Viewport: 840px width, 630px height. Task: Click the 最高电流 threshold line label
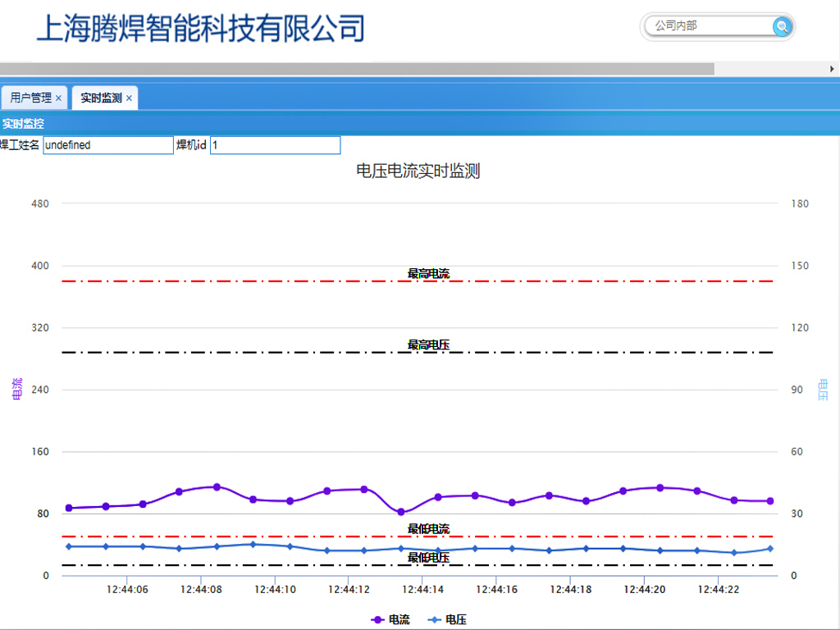(x=428, y=273)
